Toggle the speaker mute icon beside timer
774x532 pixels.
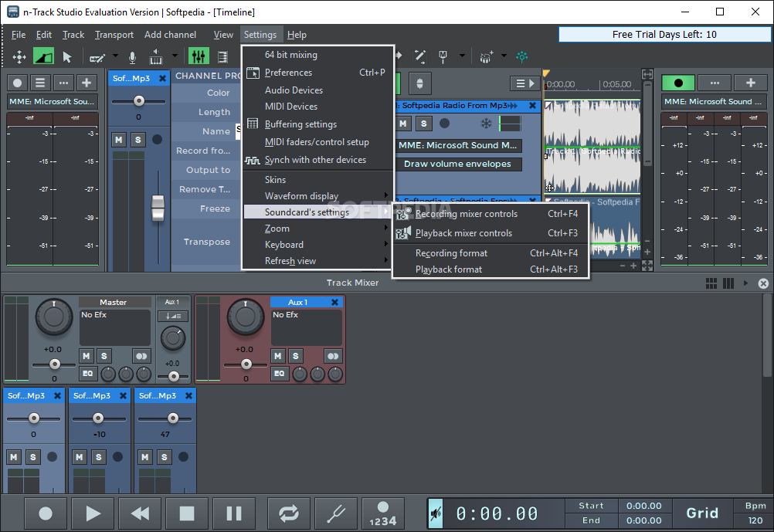click(x=436, y=513)
